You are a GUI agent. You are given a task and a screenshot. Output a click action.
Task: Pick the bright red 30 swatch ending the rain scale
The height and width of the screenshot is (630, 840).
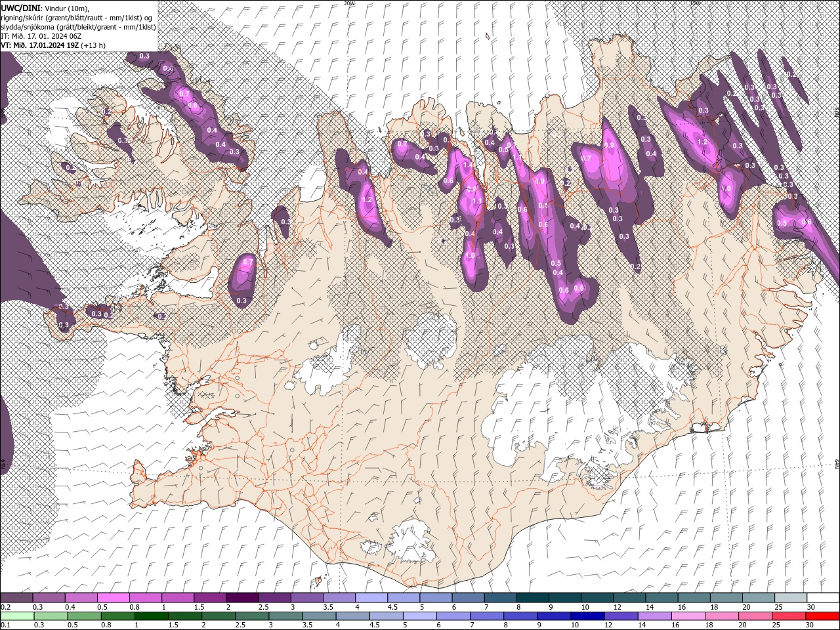point(822,616)
